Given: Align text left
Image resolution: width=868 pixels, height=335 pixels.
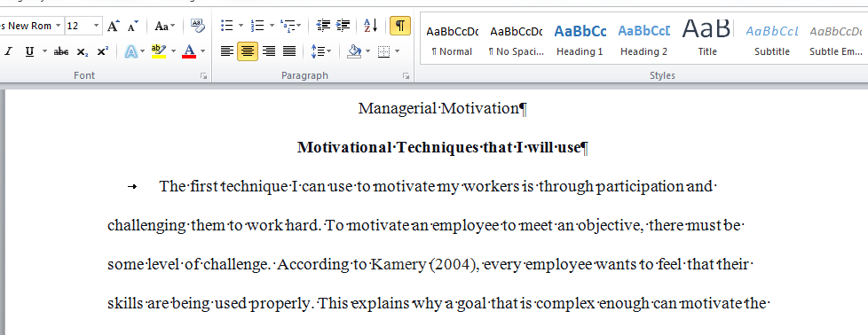Looking at the screenshot, I should [x=227, y=52].
